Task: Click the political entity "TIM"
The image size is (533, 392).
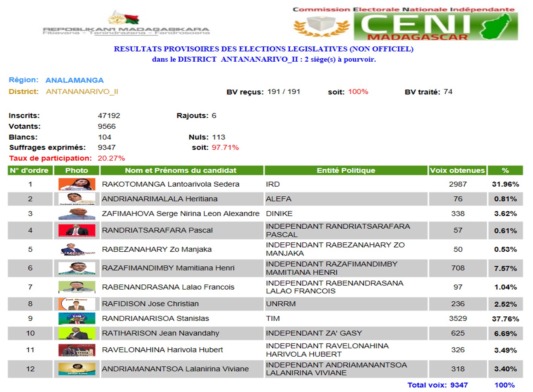Action: tap(273, 319)
